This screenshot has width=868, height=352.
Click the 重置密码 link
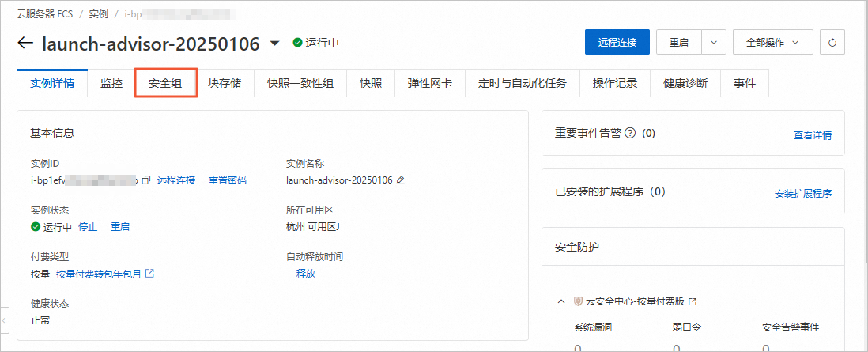pyautogui.click(x=228, y=180)
